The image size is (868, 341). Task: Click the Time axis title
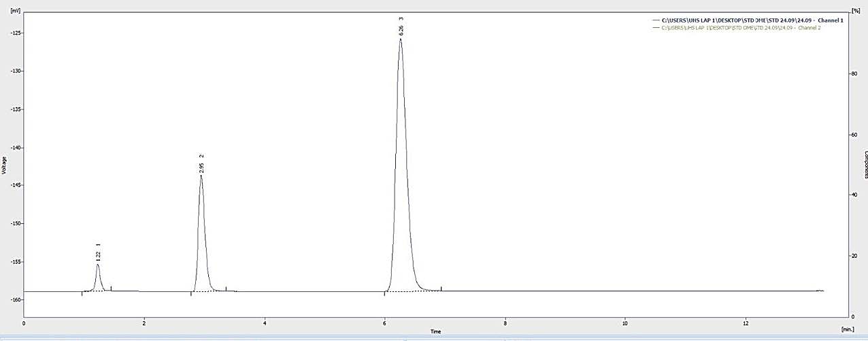pyautogui.click(x=435, y=331)
